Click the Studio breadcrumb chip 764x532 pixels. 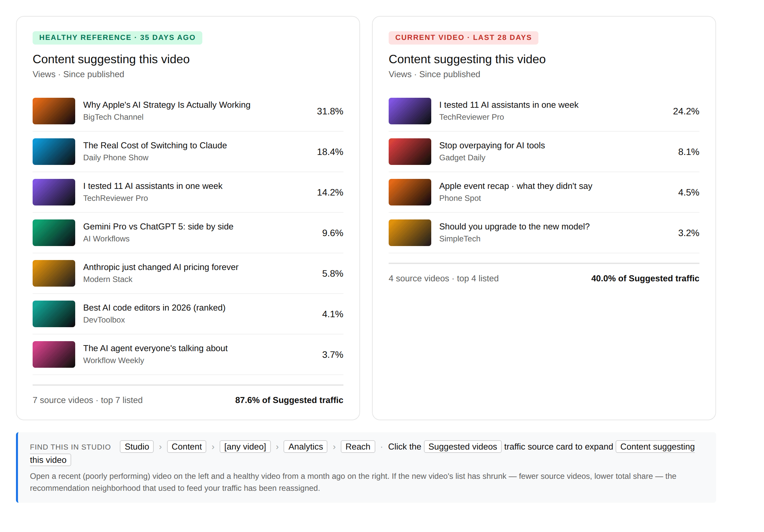(137, 447)
